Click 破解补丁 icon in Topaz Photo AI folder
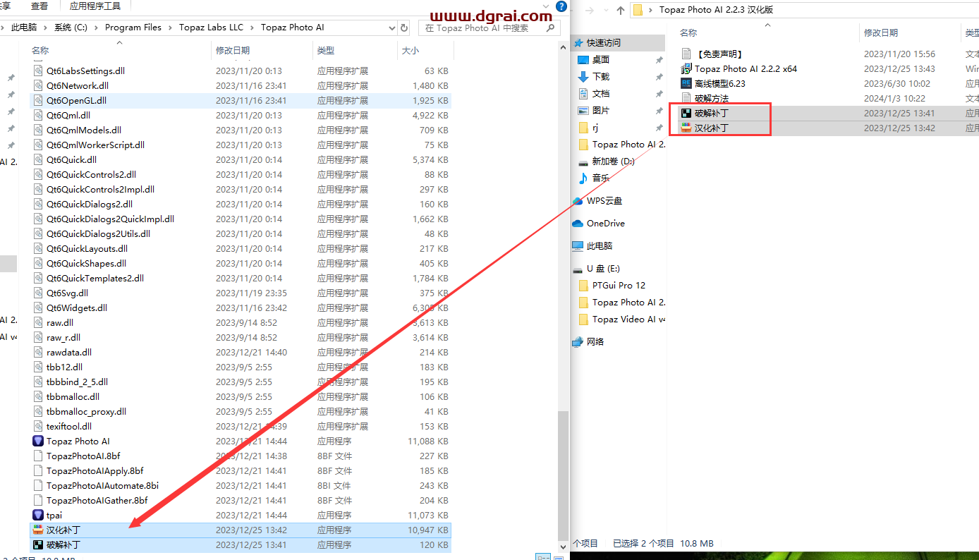 (38, 544)
